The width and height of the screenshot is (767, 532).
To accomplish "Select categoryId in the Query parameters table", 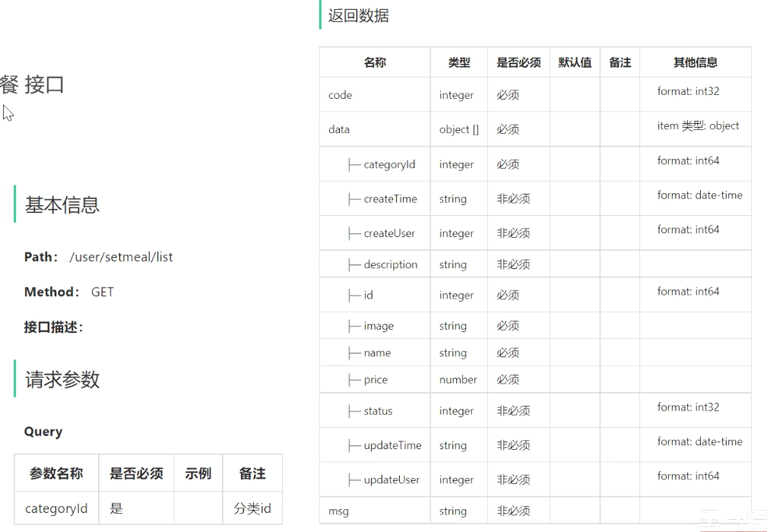I will pyautogui.click(x=56, y=508).
